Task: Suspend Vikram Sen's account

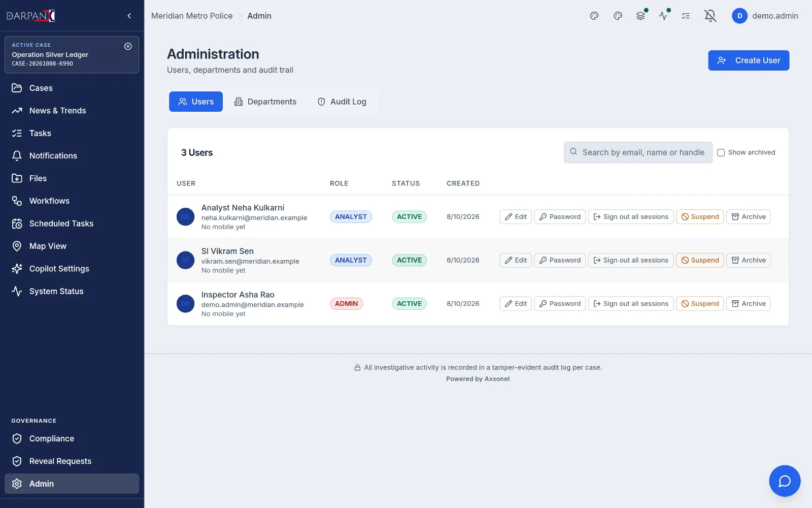Action: coord(700,260)
